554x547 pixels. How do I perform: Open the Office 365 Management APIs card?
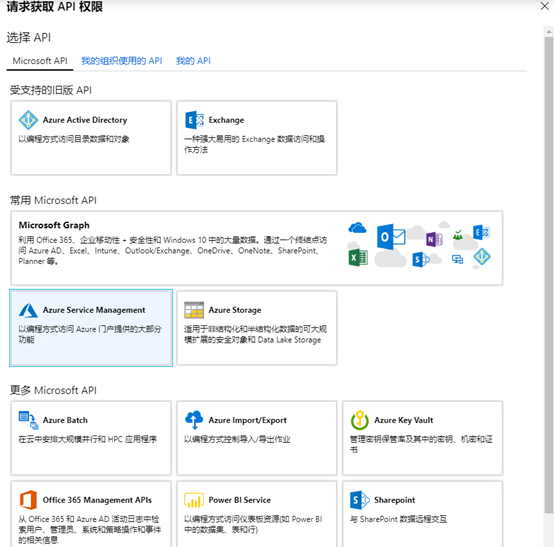91,514
